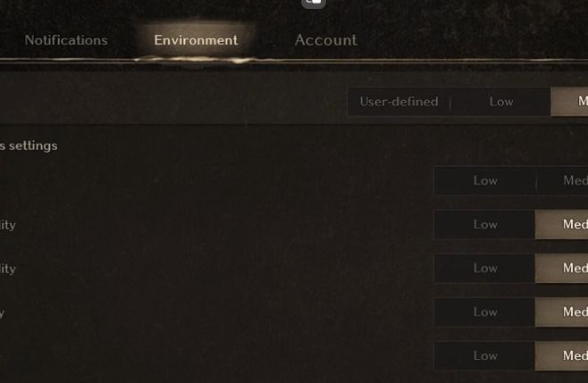Select Med in the bottom settings row
Screen dimensions: 588x383
pos(562,356)
